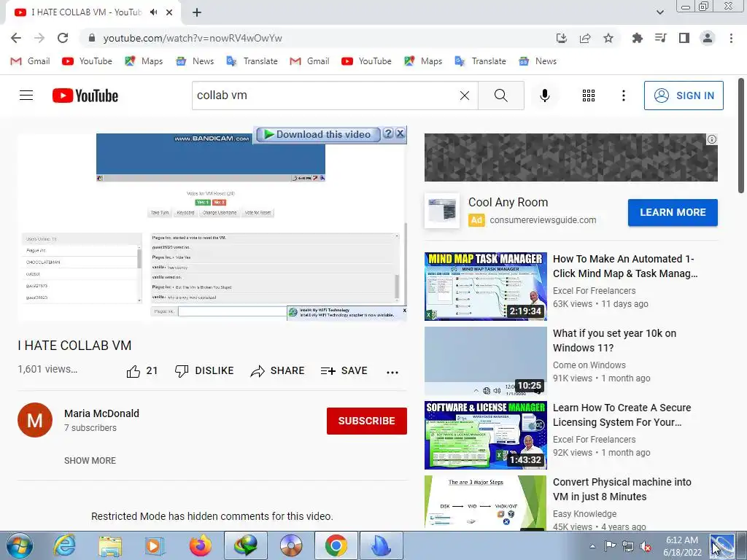Click the install/download icon in address bar
This screenshot has width=747, height=560.
[562, 38]
